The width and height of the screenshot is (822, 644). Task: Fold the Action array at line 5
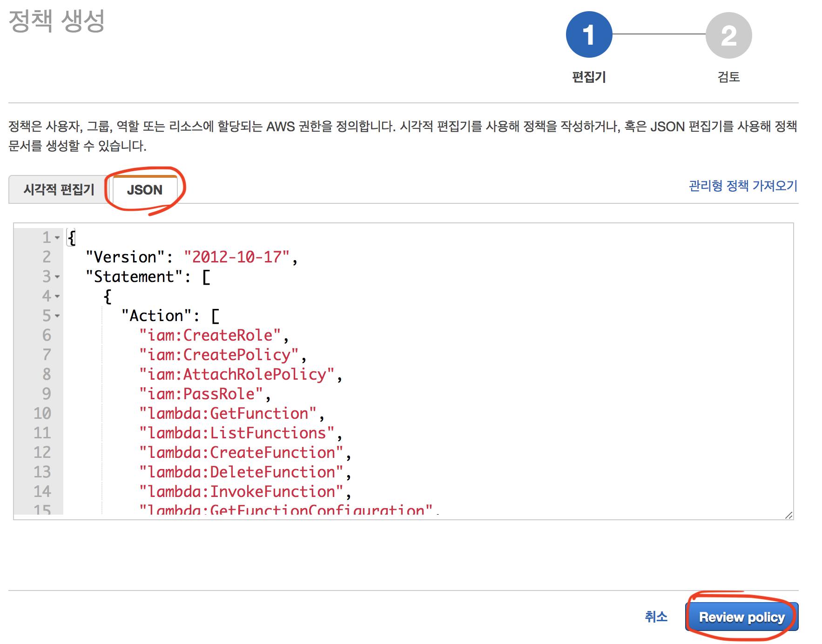pos(57,316)
